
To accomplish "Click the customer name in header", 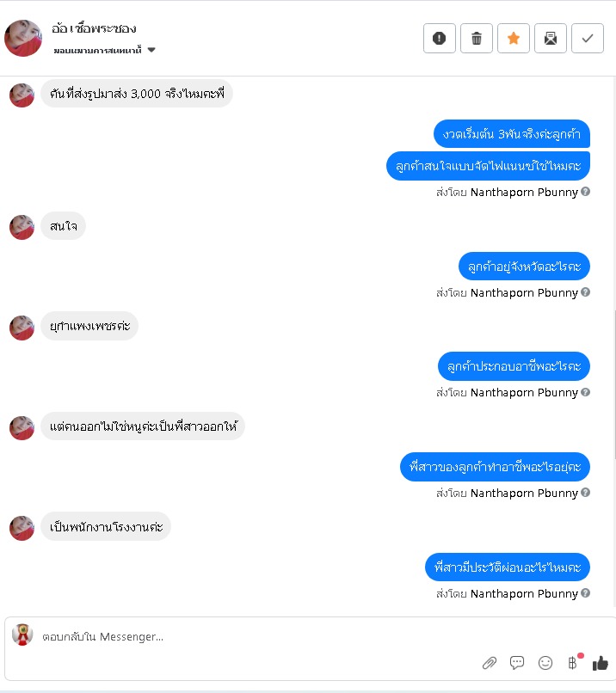I will click(x=94, y=28).
